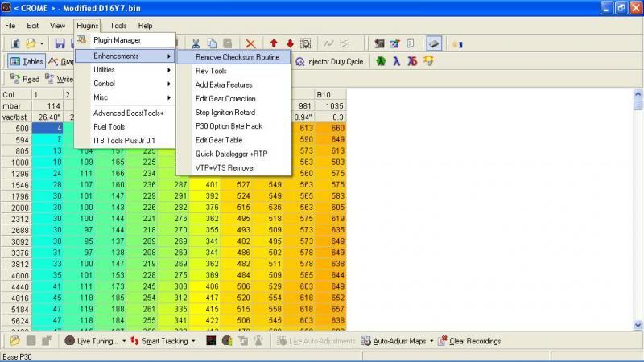Click the Cut scissors icon in toolbar
The height and width of the screenshot is (362, 644).
tap(196, 43)
